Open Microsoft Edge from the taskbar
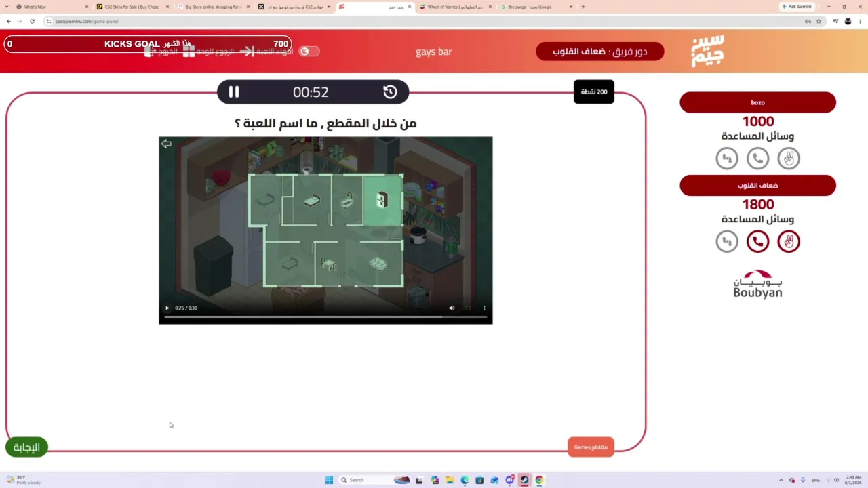868x488 pixels. 465,480
